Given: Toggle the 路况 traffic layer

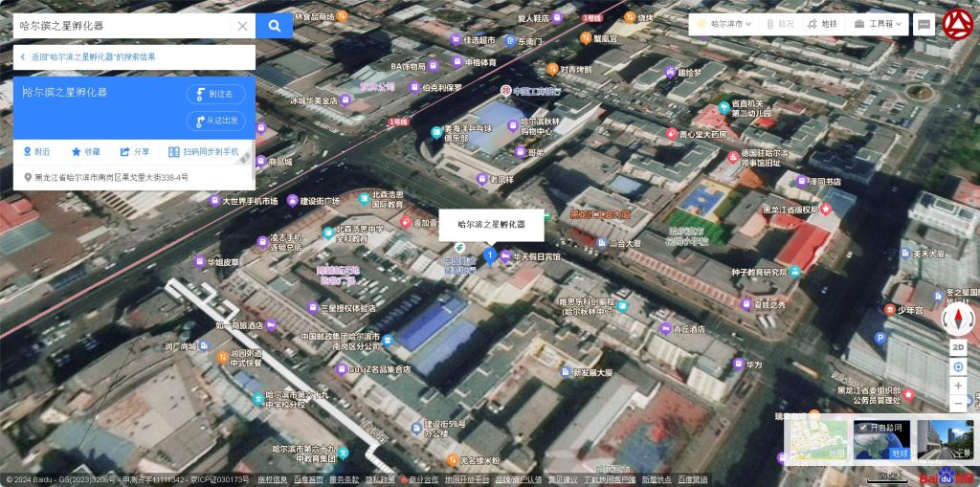Looking at the screenshot, I should (780, 24).
